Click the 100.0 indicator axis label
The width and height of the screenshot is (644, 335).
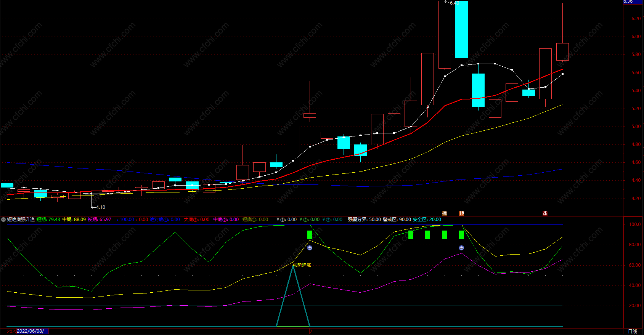tap(635, 224)
